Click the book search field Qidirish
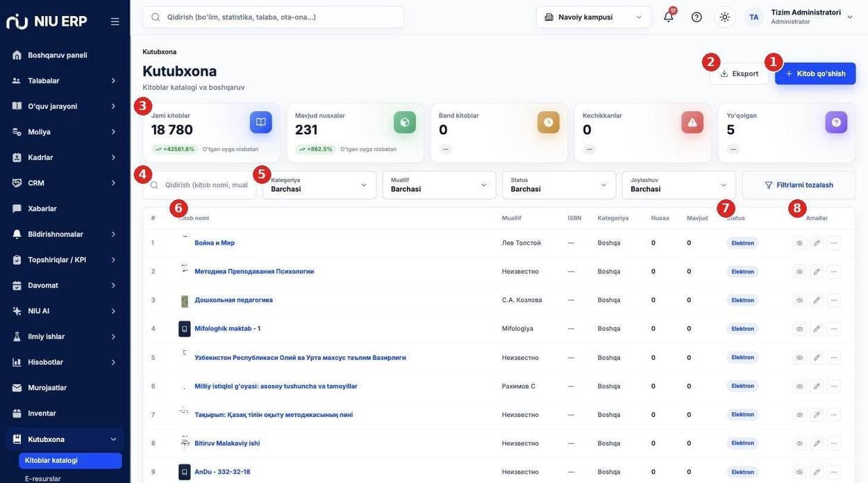Screen dimensions: 868x483 199,185
